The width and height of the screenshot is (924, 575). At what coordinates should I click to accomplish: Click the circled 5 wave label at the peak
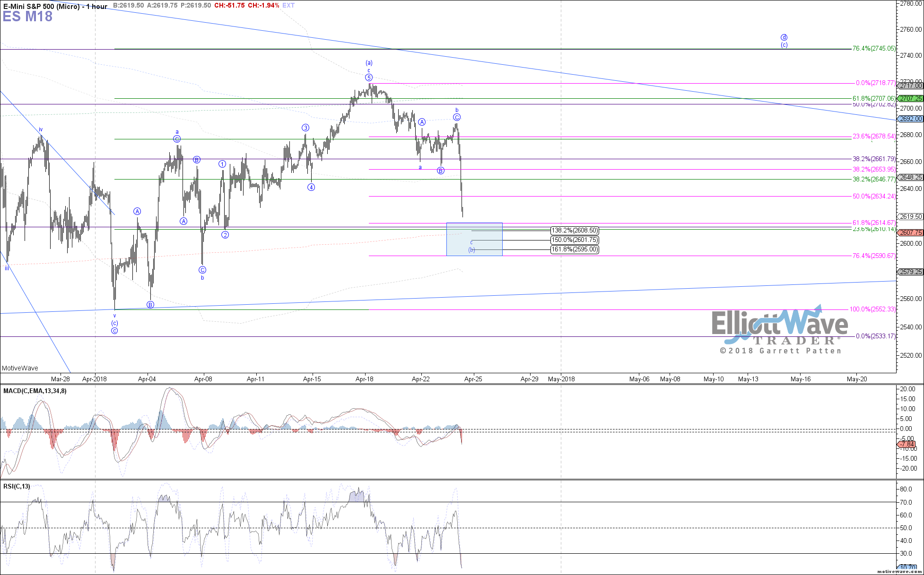(x=369, y=77)
